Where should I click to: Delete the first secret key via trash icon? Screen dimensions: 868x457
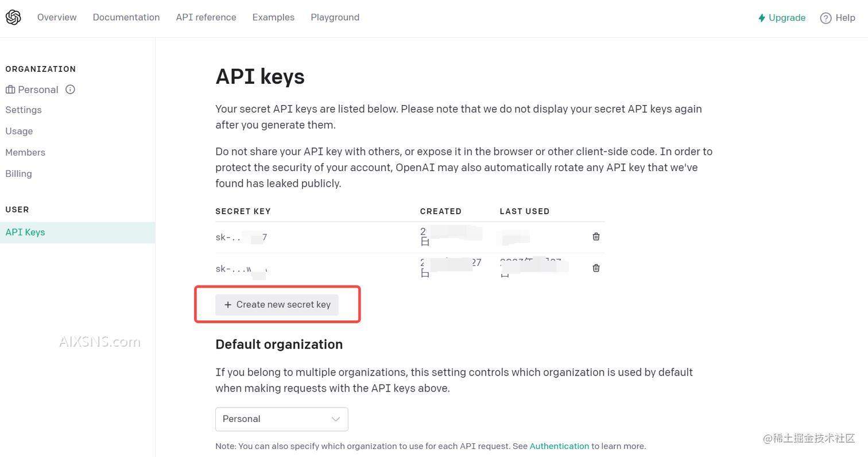596,237
